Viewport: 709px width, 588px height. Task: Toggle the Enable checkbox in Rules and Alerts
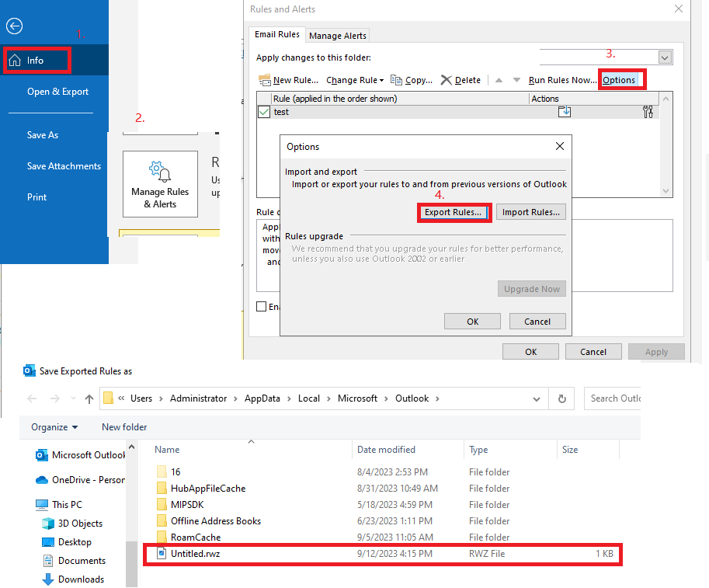point(262,307)
